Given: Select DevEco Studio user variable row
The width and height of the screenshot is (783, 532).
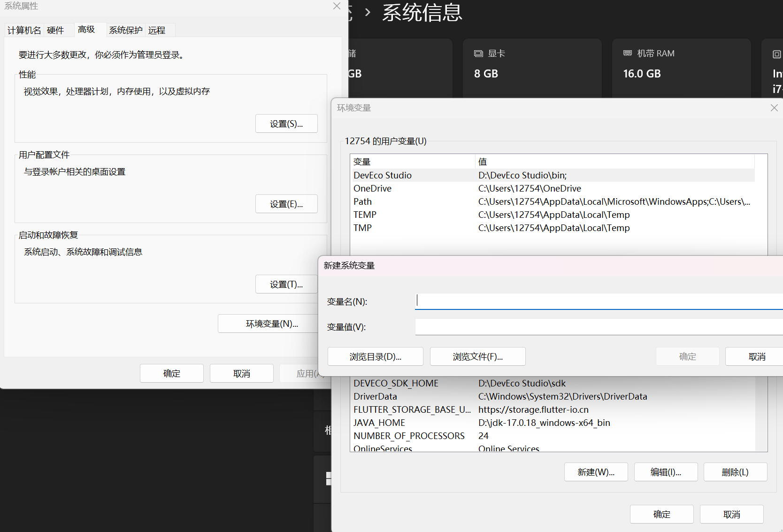Looking at the screenshot, I should click(553, 175).
